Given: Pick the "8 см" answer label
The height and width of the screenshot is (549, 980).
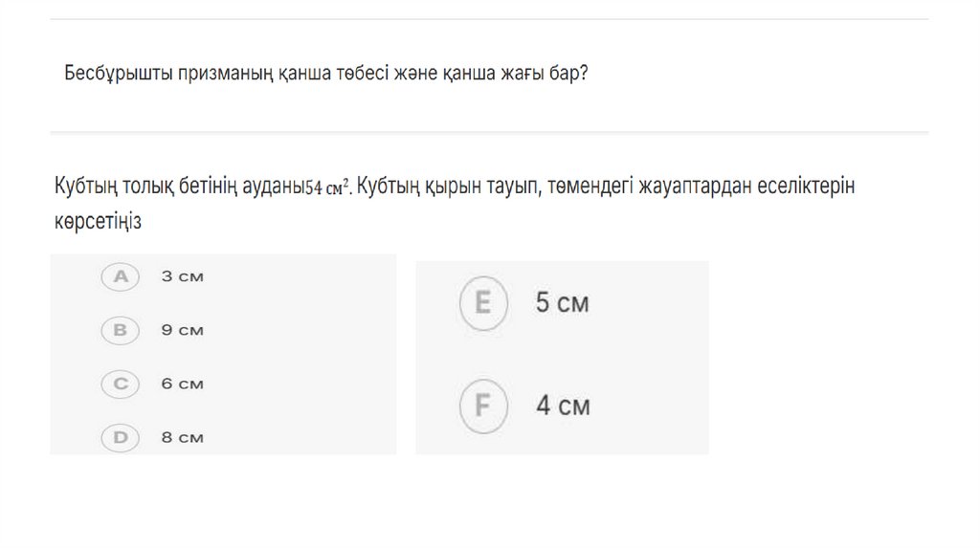Looking at the screenshot, I should [x=182, y=438].
